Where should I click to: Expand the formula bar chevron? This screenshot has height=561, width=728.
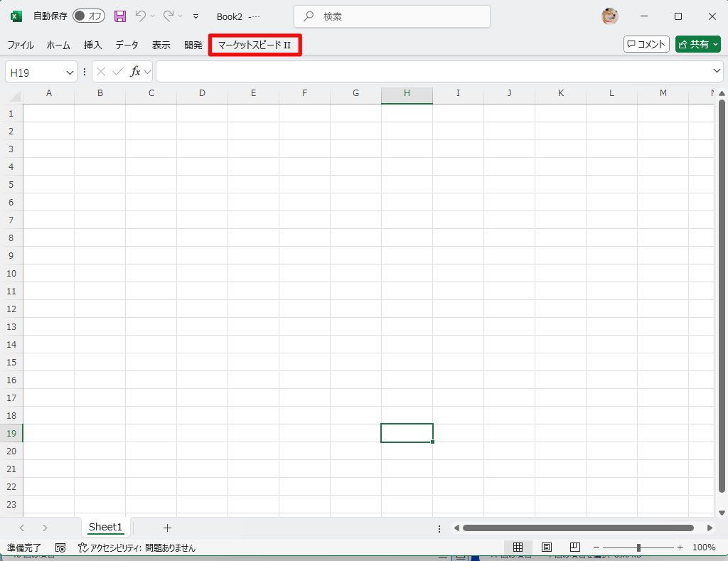click(x=717, y=71)
